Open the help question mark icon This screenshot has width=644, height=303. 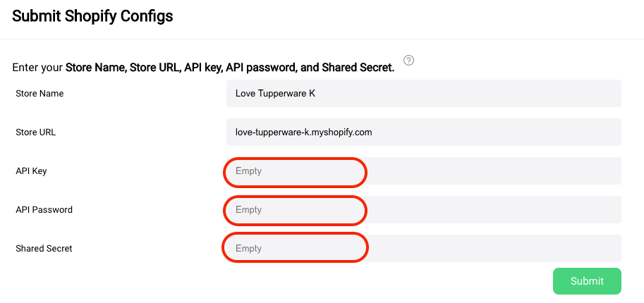408,61
